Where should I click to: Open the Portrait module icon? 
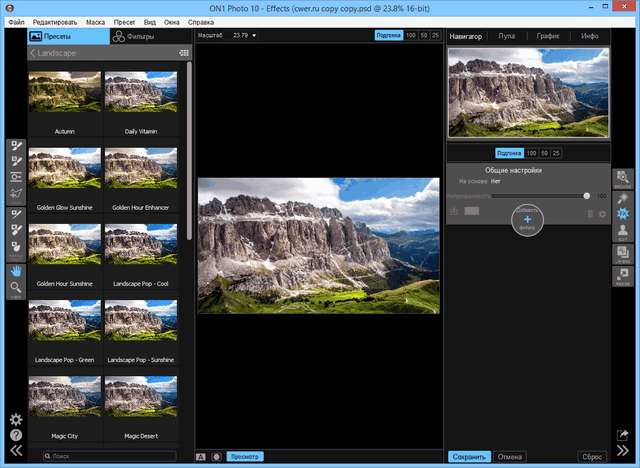pos(622,231)
